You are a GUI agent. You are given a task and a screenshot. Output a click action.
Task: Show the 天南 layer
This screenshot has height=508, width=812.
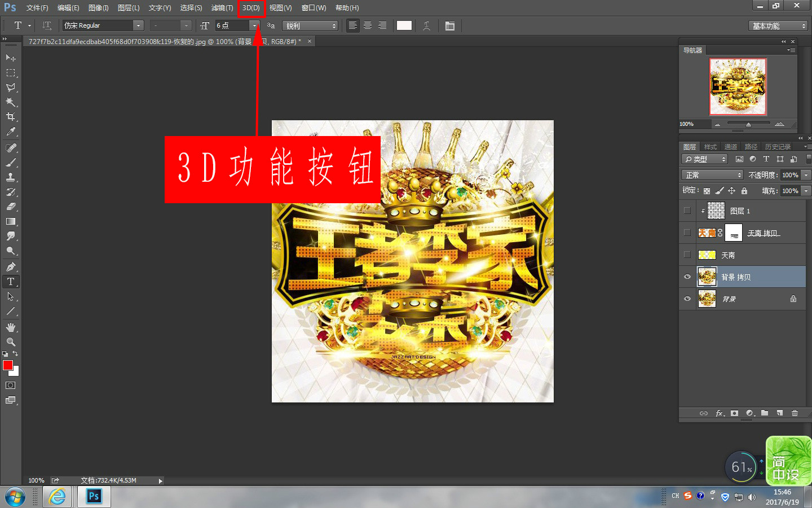pyautogui.click(x=687, y=255)
